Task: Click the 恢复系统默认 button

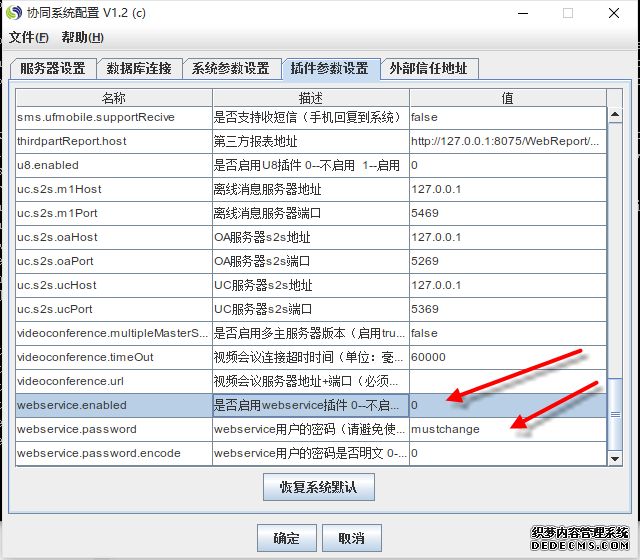Action: pos(319,487)
